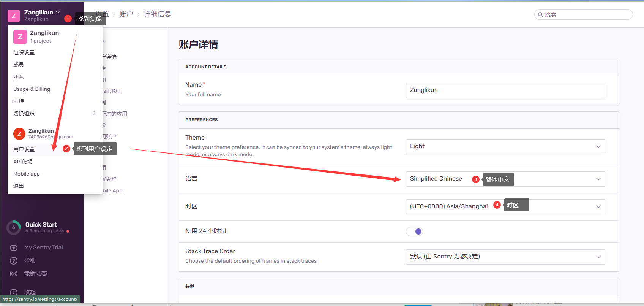The height and width of the screenshot is (306, 644).
Task: Choose API秘钥 from the user menu
Action: point(23,162)
